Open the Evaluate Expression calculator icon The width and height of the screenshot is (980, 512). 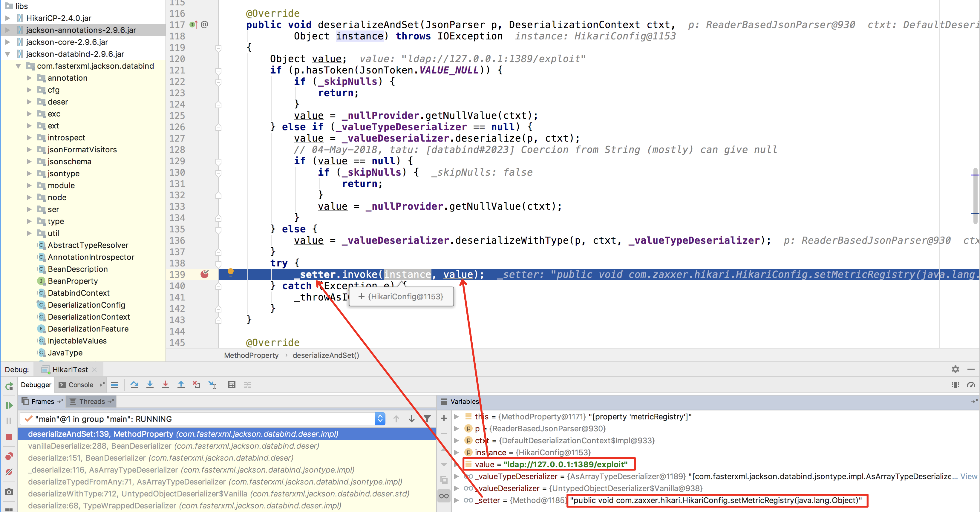[232, 385]
